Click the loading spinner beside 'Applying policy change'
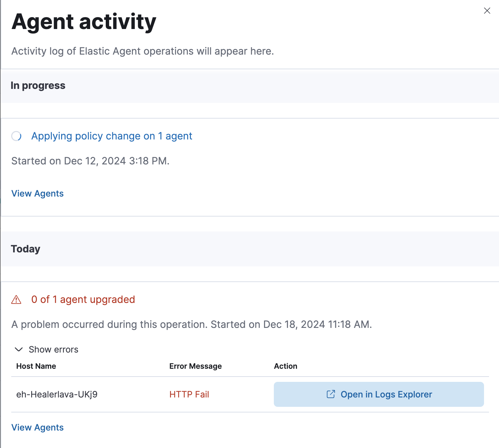Screen dimensions: 499x448 [x=17, y=136]
